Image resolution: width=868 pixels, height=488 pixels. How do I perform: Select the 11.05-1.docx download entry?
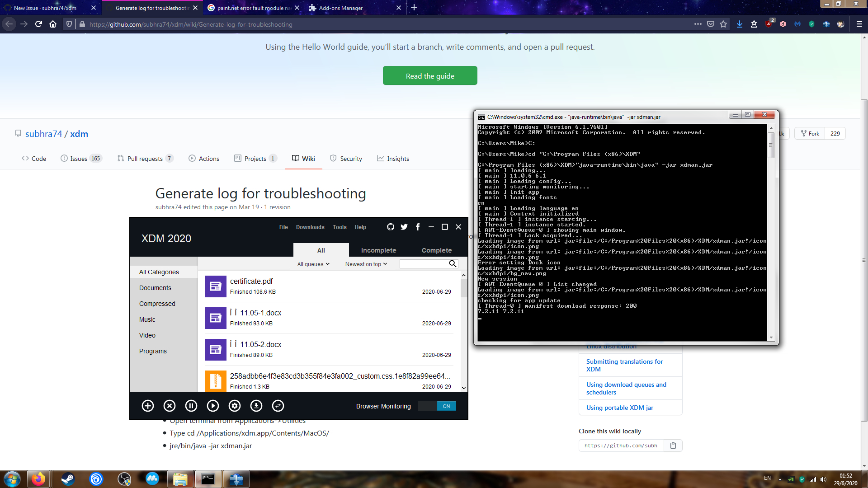tap(329, 318)
